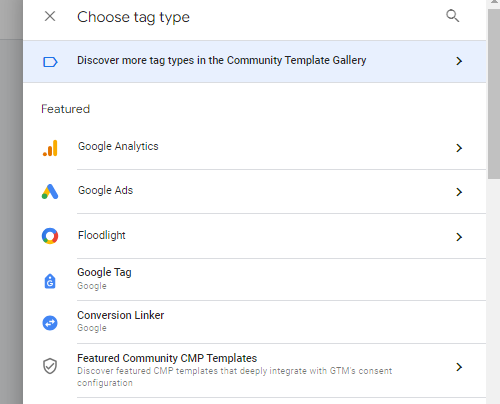
Task: Expand Google Ads with its chevron
Action: pyautogui.click(x=459, y=192)
